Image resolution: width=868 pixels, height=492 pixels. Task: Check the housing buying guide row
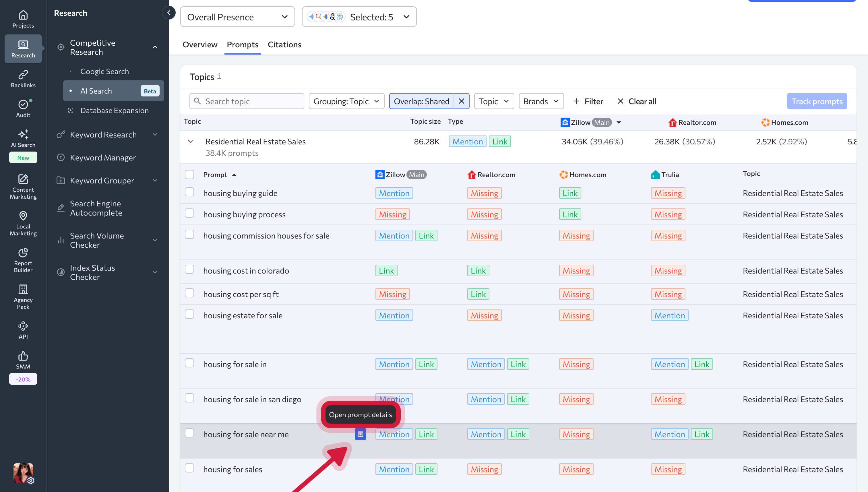tap(189, 192)
